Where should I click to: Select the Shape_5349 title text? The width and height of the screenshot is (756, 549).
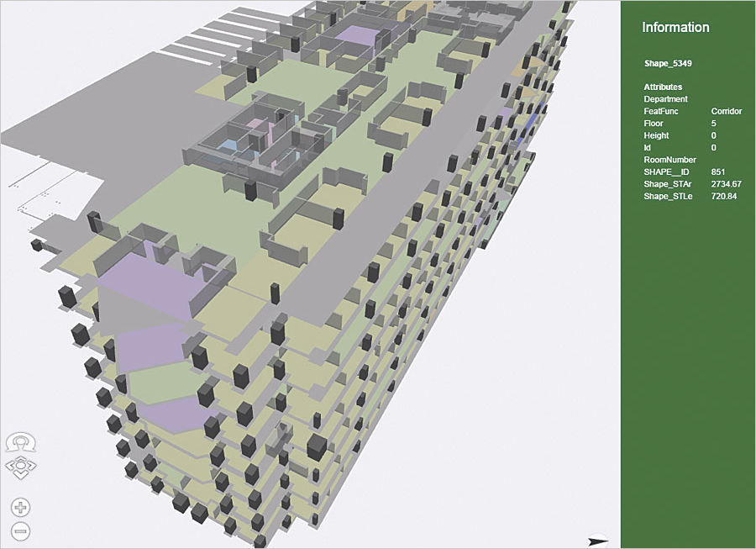pos(668,63)
